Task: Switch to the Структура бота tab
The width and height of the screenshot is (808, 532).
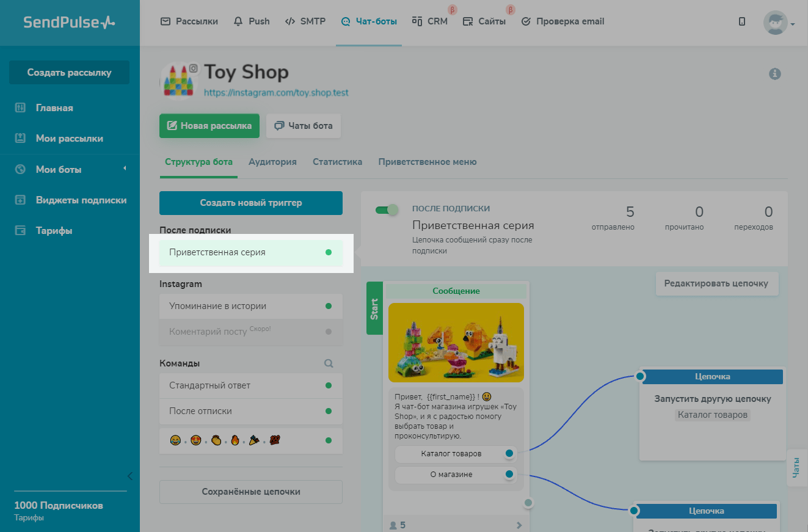Action: point(198,162)
